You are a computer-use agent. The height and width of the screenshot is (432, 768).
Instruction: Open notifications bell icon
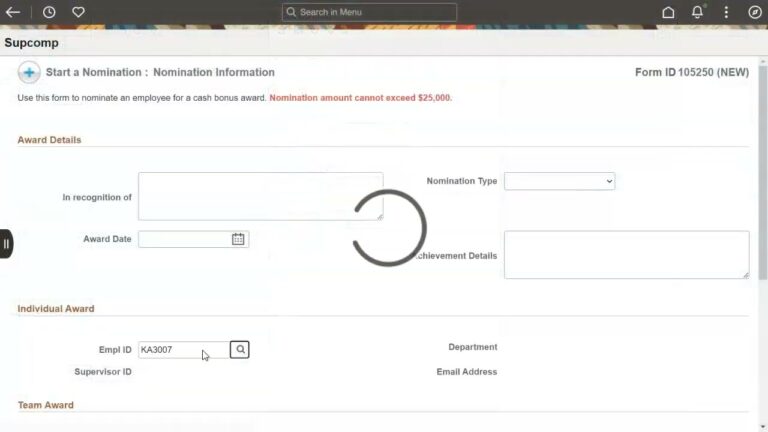697,12
